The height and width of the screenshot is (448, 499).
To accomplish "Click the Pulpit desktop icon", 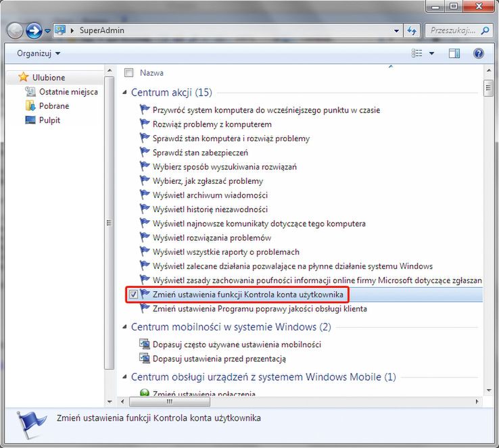I will coord(30,120).
